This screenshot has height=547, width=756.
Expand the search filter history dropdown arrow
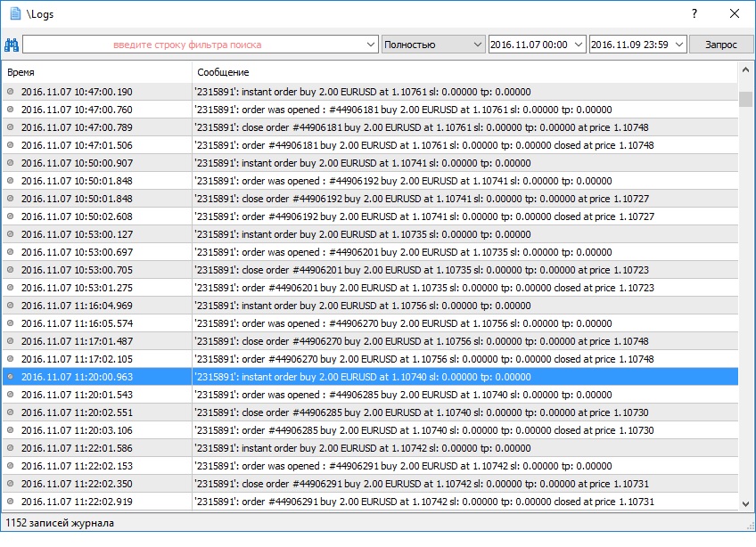tap(371, 45)
